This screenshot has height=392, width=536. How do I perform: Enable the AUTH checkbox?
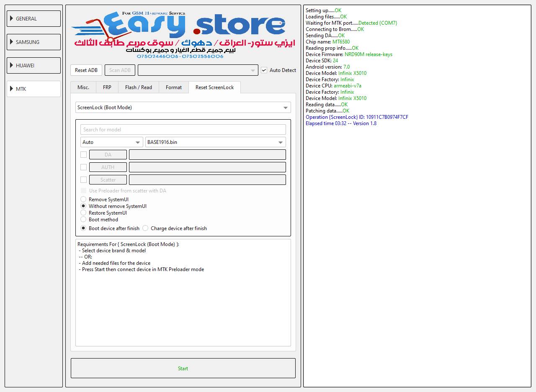pos(83,167)
